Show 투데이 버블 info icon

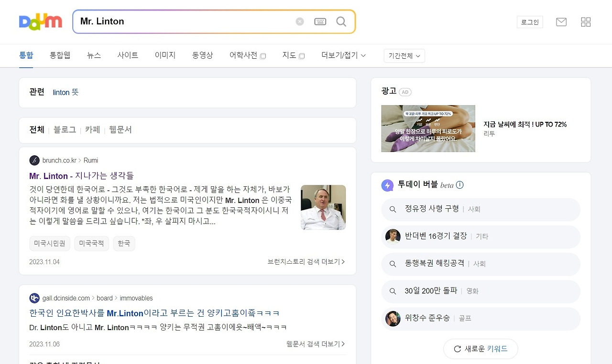click(459, 185)
